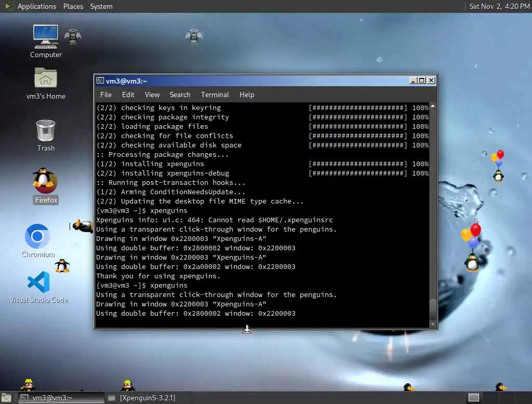
Task: Switch to vm3@vm3:~ taskbar button
Action: pos(61,398)
